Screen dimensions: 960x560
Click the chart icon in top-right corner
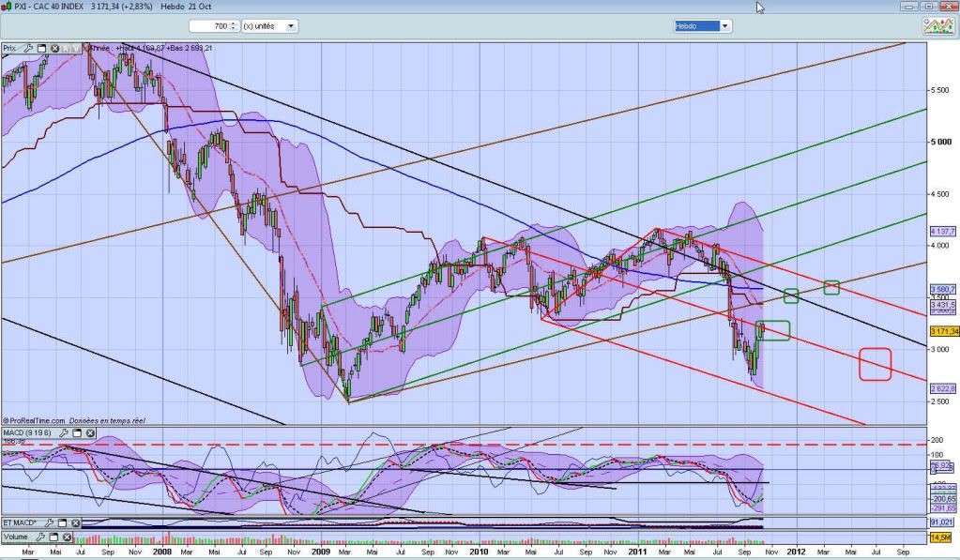(938, 27)
